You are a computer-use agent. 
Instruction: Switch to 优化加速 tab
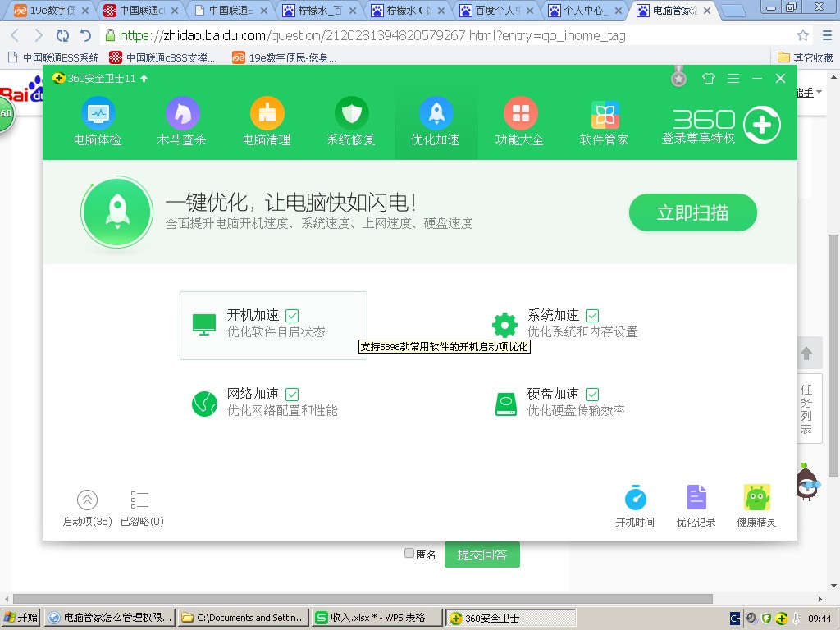point(436,121)
